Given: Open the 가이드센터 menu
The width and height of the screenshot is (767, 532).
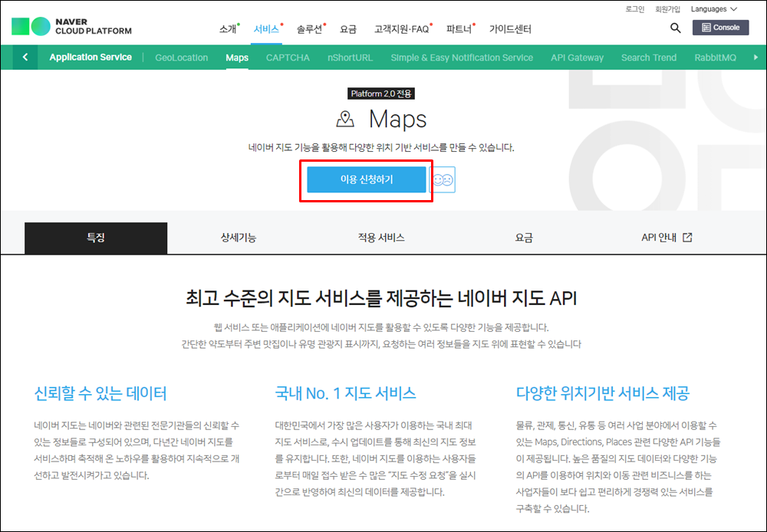Looking at the screenshot, I should pos(510,29).
